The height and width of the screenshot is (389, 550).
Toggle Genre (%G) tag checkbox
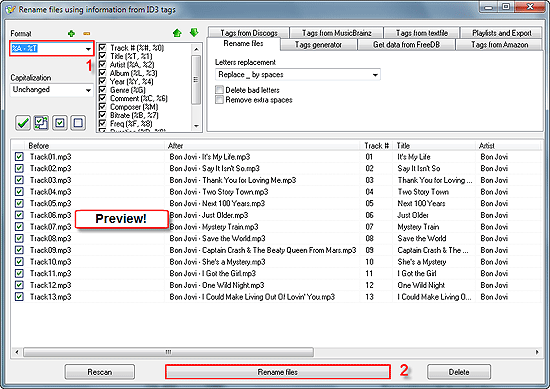click(x=102, y=90)
